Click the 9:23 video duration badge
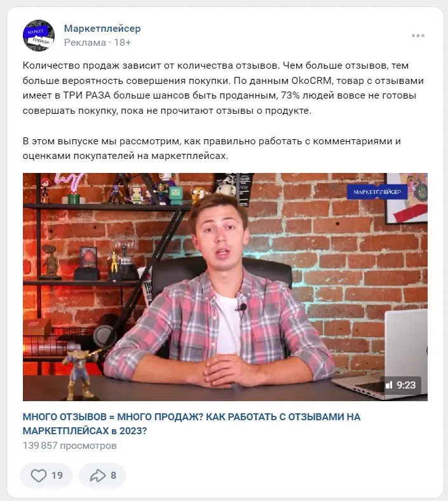Viewport: 448px width, 501px height. 406,385
